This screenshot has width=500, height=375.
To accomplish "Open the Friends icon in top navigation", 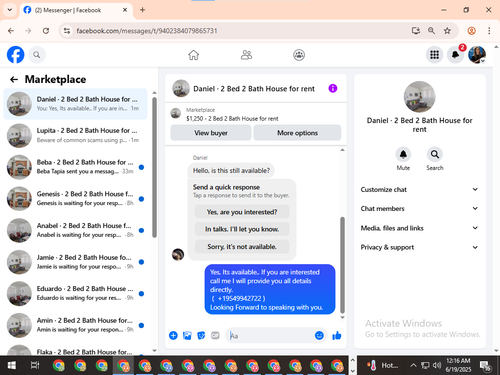I will (x=246, y=55).
